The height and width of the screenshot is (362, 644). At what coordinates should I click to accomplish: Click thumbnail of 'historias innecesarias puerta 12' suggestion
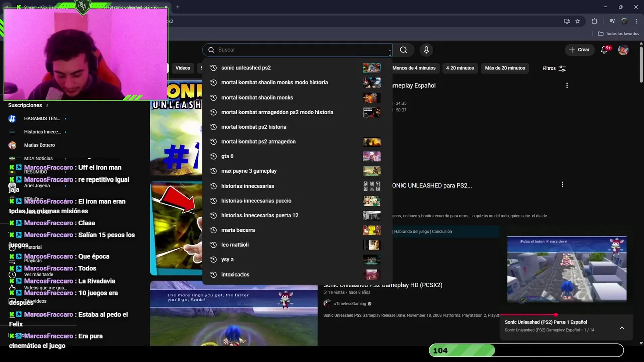point(372,215)
